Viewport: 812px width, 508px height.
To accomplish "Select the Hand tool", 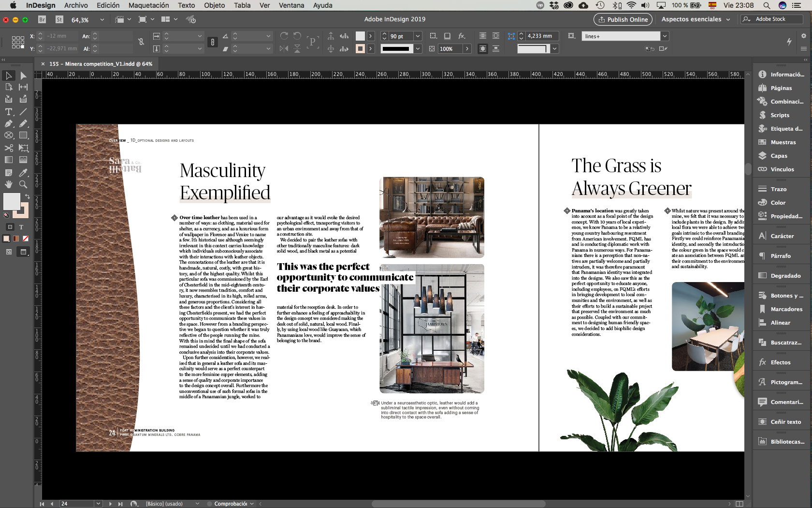I will pyautogui.click(x=9, y=184).
